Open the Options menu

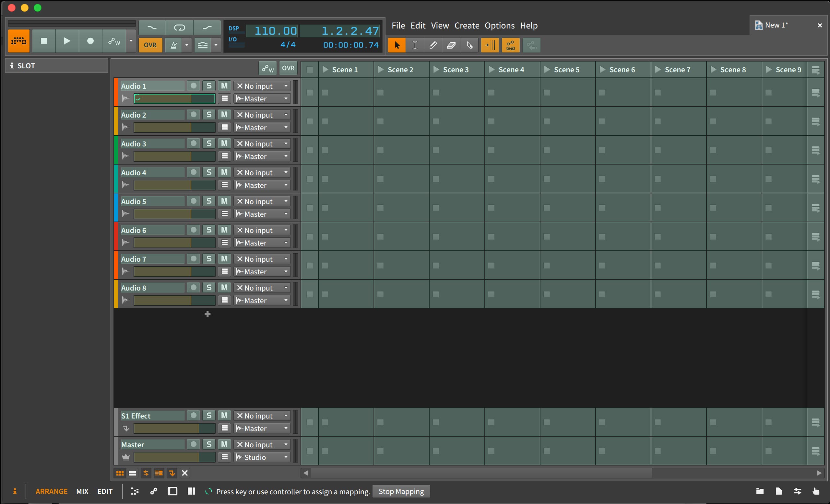pyautogui.click(x=500, y=26)
